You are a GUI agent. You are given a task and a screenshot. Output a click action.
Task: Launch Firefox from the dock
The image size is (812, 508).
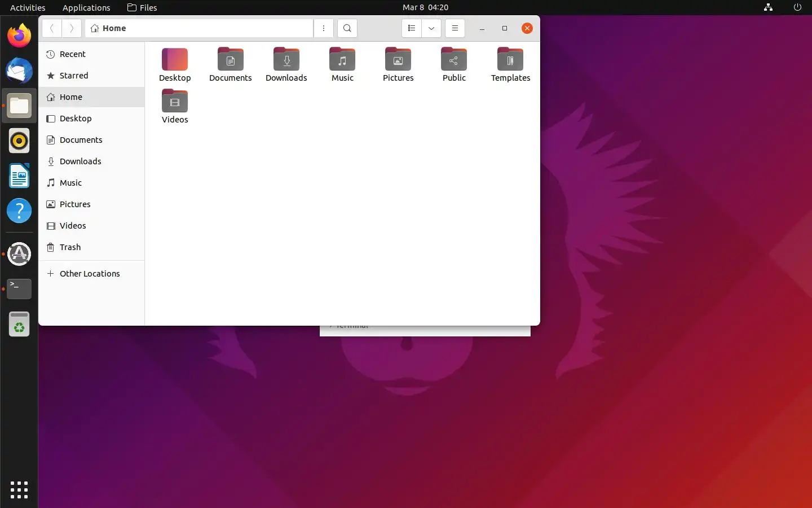tap(19, 36)
